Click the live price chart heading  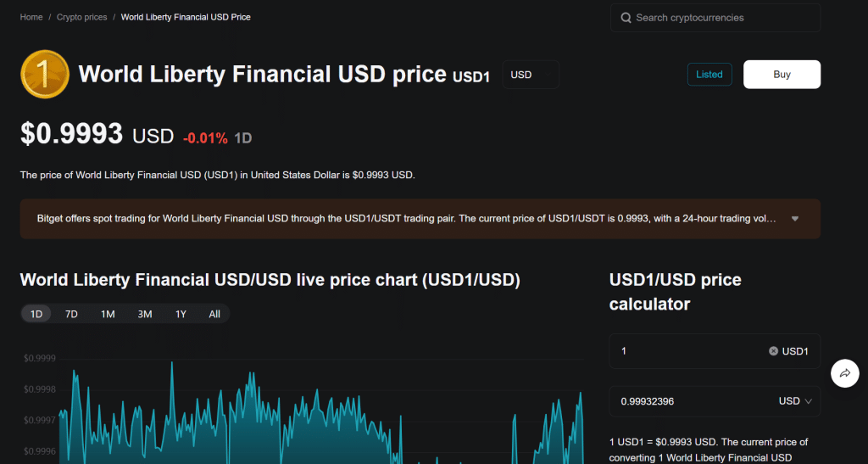coord(270,280)
